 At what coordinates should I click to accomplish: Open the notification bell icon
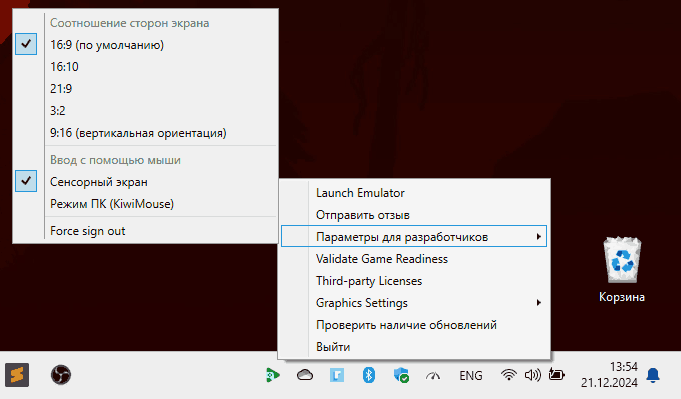point(653,376)
